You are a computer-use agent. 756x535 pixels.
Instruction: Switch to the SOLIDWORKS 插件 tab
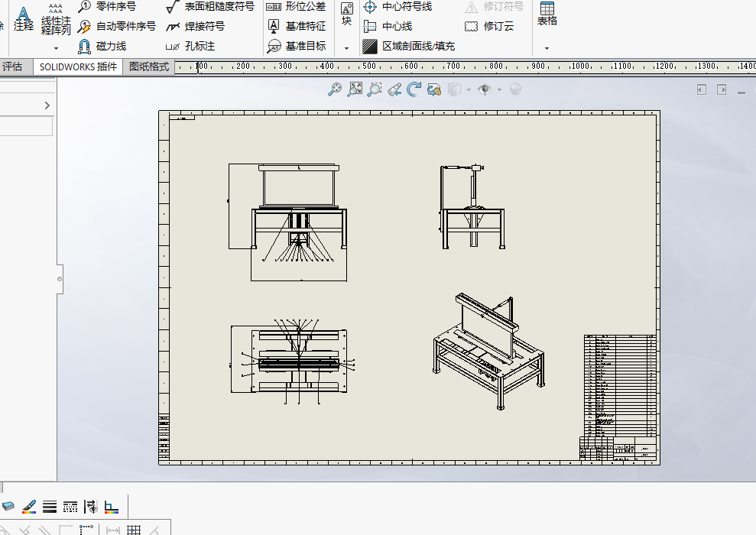(78, 66)
